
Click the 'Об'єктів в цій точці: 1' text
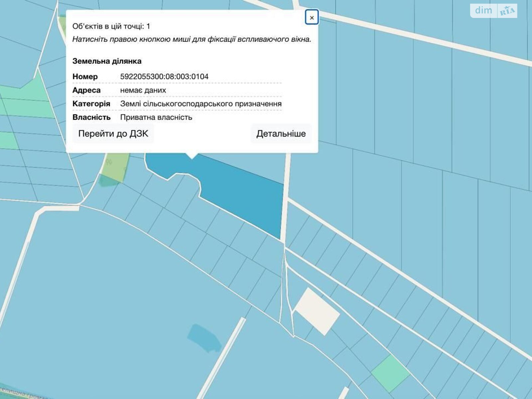point(111,26)
